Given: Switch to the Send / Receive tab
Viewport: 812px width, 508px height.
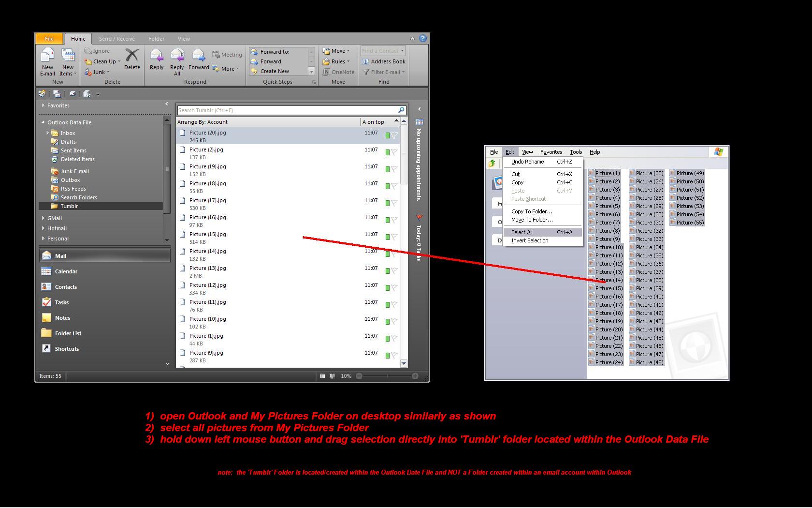Looking at the screenshot, I should coord(117,39).
